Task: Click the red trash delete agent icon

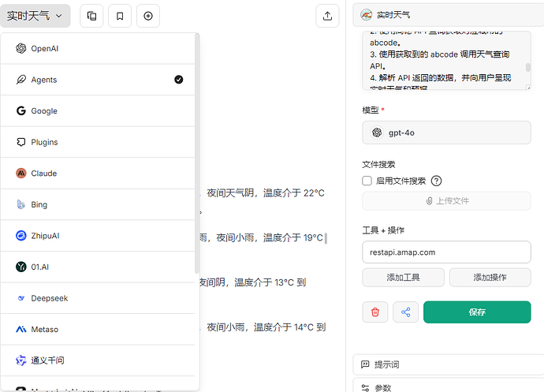Action: [375, 312]
